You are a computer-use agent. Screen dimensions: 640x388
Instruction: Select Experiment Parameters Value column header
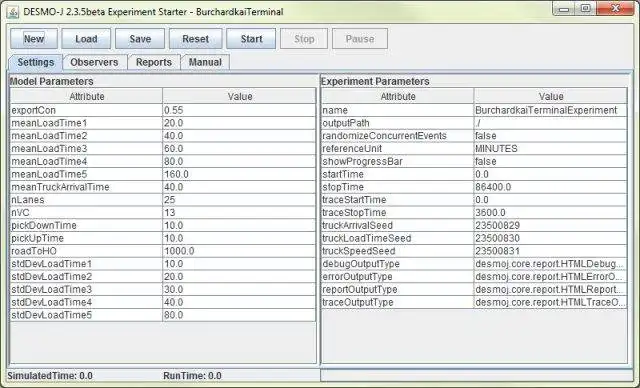[x=551, y=96]
